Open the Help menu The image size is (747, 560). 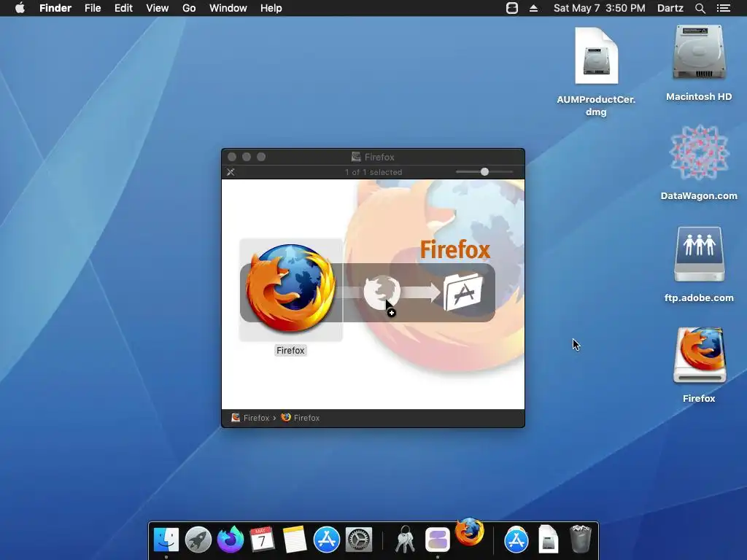[271, 8]
